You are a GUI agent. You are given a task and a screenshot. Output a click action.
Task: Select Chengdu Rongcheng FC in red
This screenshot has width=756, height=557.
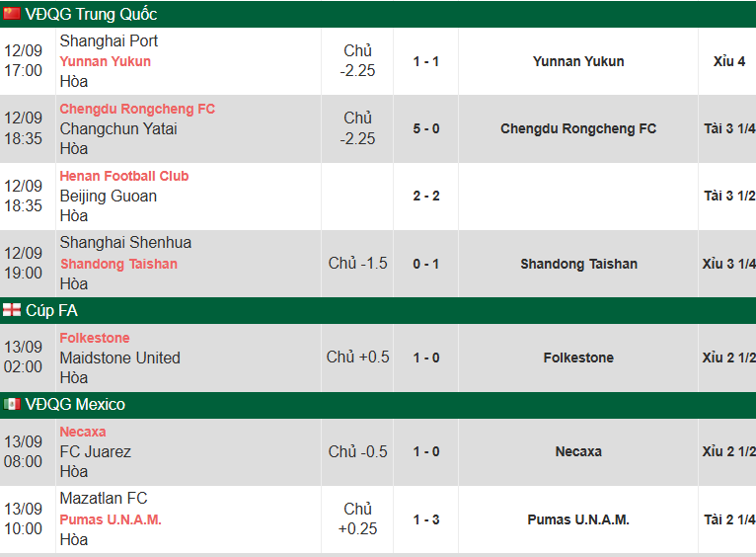click(x=137, y=109)
